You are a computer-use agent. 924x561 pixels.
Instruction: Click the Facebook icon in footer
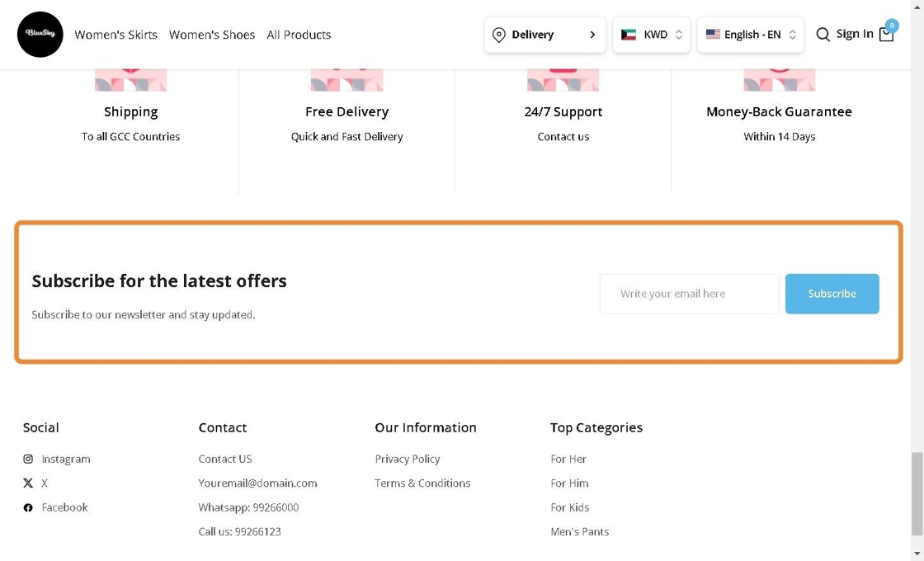[28, 507]
